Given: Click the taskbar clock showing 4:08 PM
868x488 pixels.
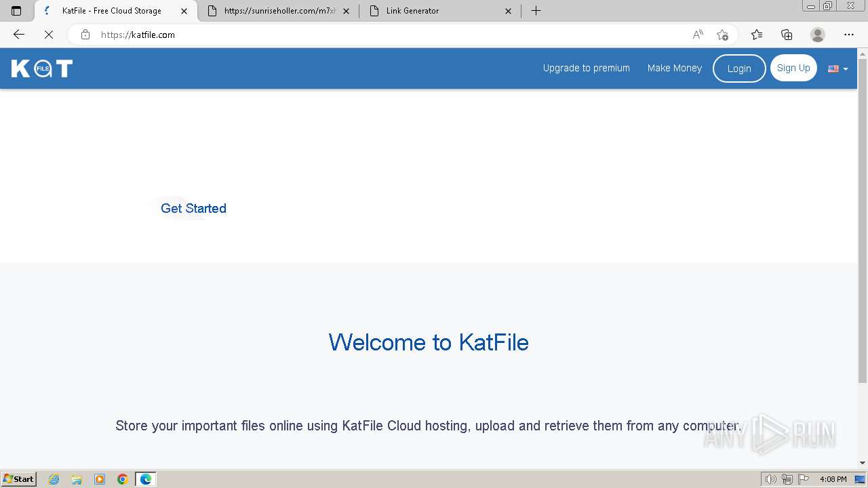Looking at the screenshot, I should coord(833,479).
